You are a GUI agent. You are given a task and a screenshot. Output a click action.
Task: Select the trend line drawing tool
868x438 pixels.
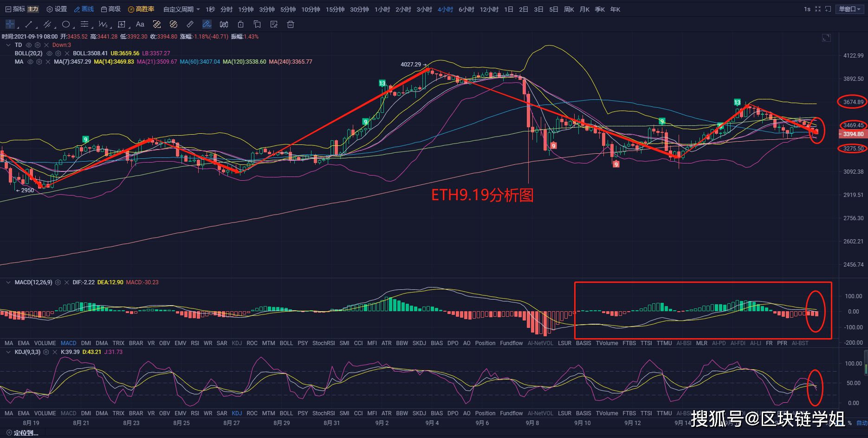click(28, 24)
